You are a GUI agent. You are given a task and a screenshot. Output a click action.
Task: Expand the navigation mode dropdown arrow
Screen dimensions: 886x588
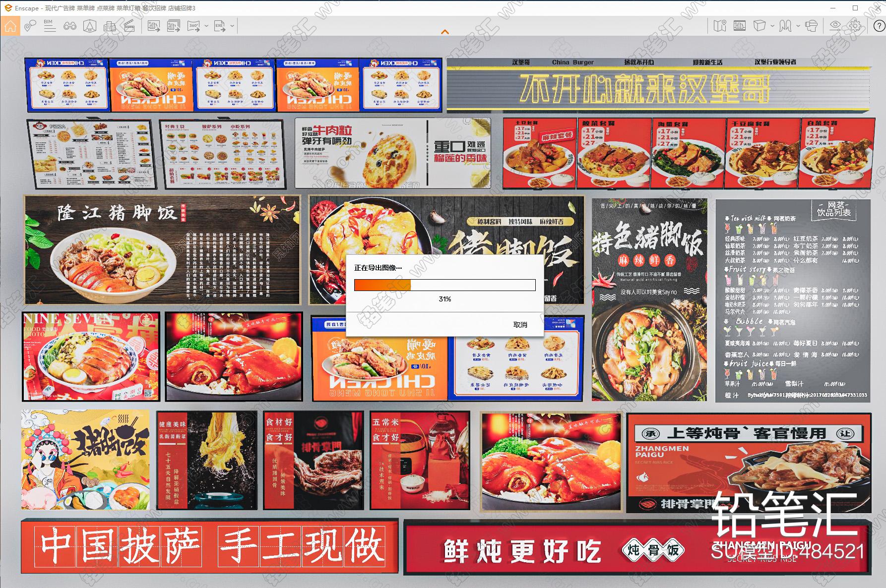[798, 26]
